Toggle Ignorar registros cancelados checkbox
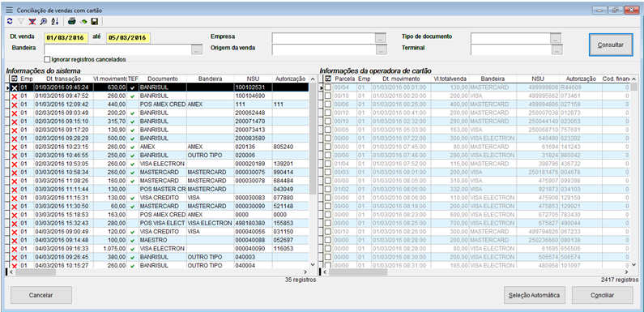 [x=46, y=59]
